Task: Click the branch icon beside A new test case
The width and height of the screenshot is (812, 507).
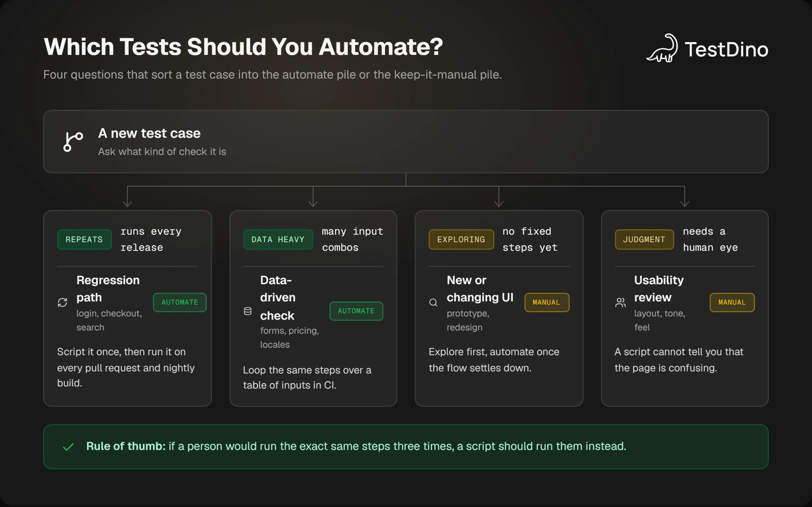Action: (x=73, y=142)
